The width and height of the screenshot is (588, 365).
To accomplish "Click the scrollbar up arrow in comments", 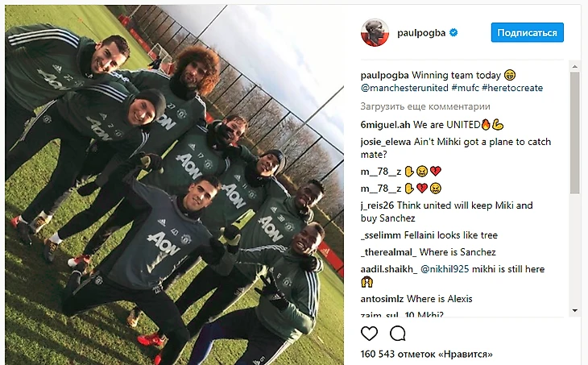I will tap(575, 66).
